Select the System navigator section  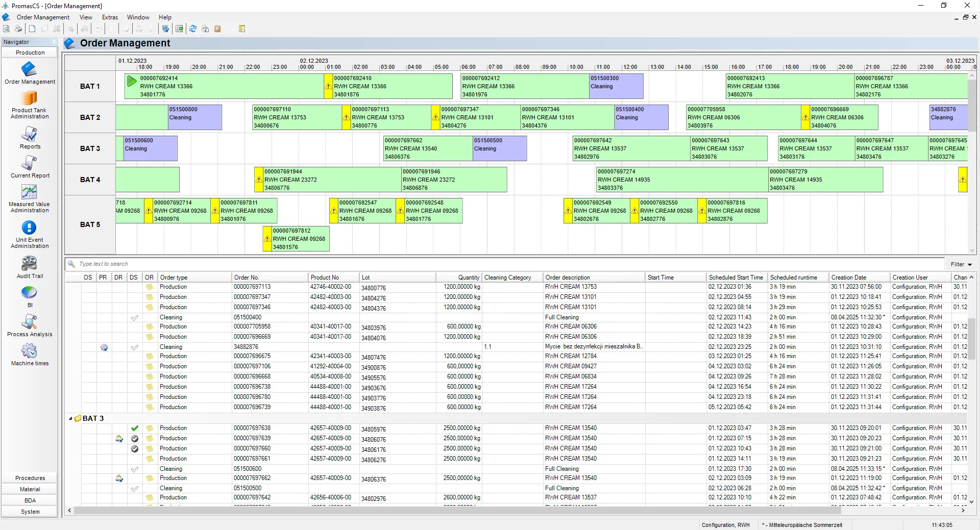30,512
